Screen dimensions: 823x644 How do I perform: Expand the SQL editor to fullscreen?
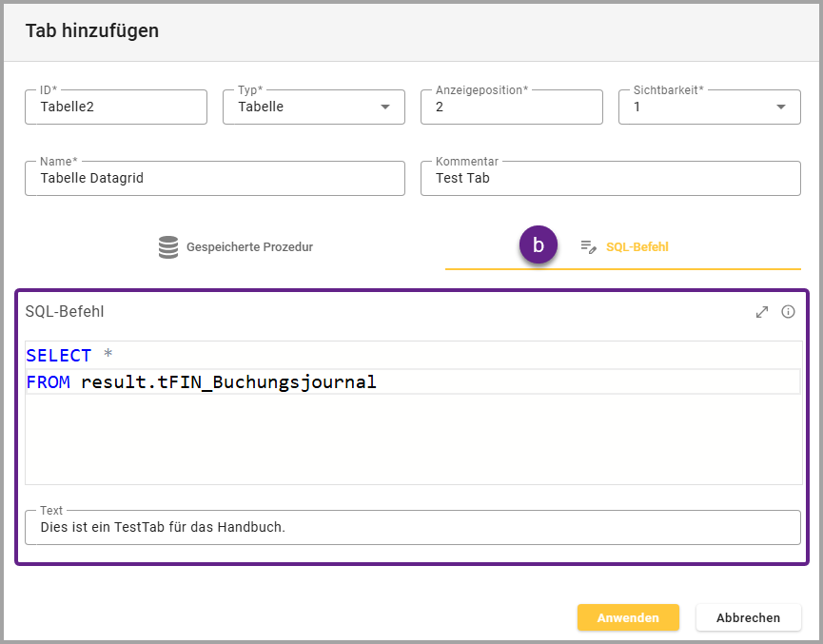(x=762, y=312)
